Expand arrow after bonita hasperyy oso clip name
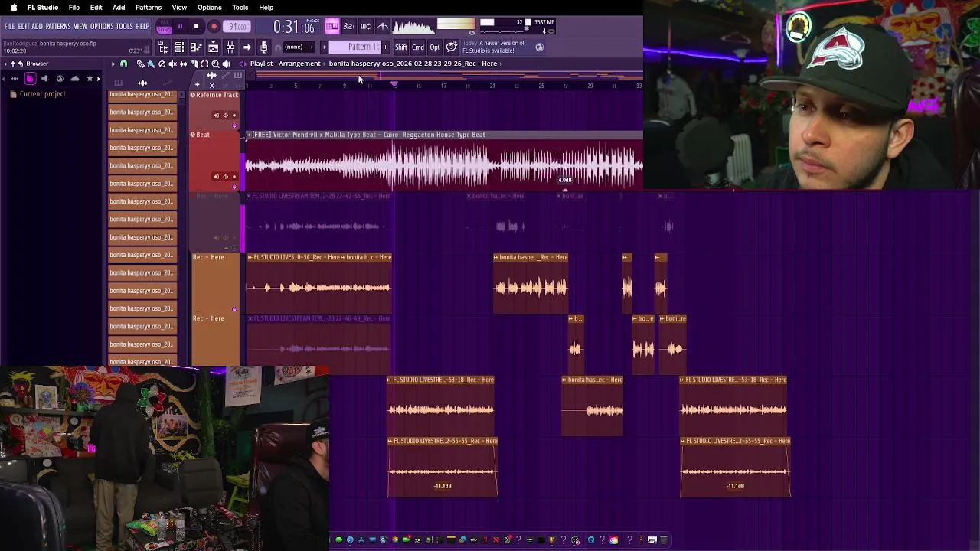Viewport: 980px width, 551px height. 501,64
